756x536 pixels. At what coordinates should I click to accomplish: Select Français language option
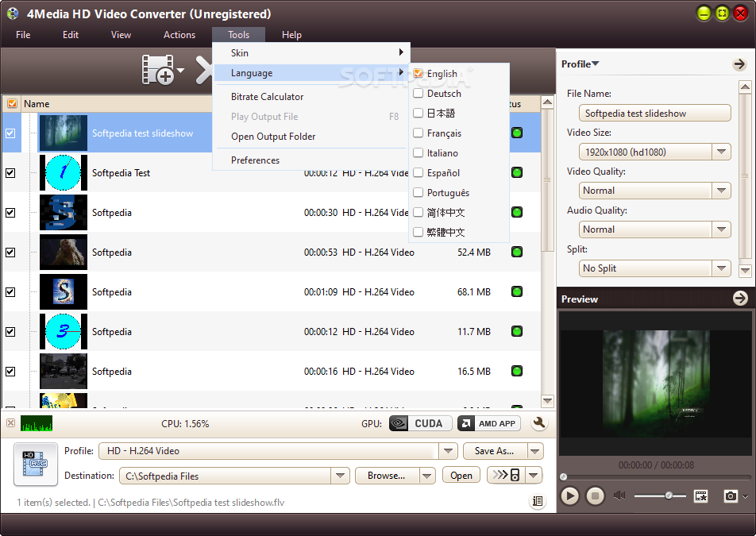pyautogui.click(x=459, y=133)
